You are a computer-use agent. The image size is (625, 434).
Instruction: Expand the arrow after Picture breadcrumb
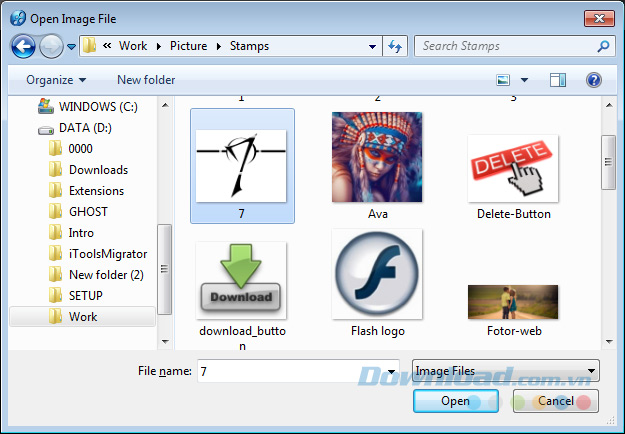219,46
